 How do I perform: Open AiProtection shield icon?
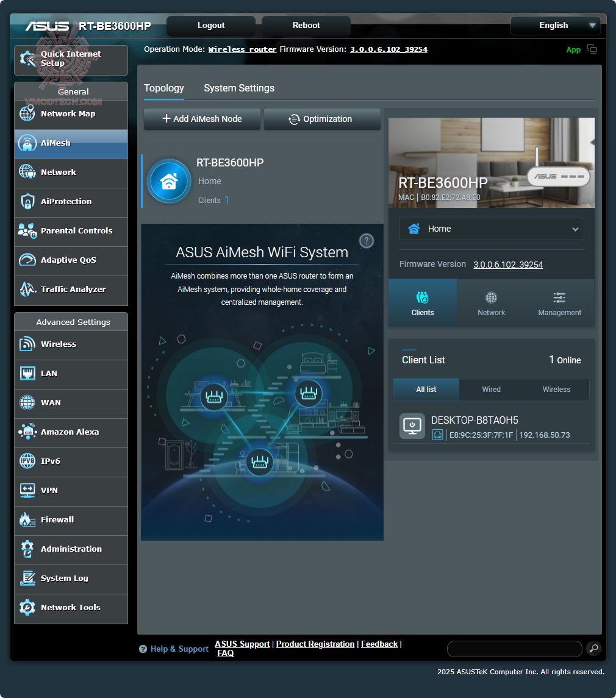coord(27,201)
